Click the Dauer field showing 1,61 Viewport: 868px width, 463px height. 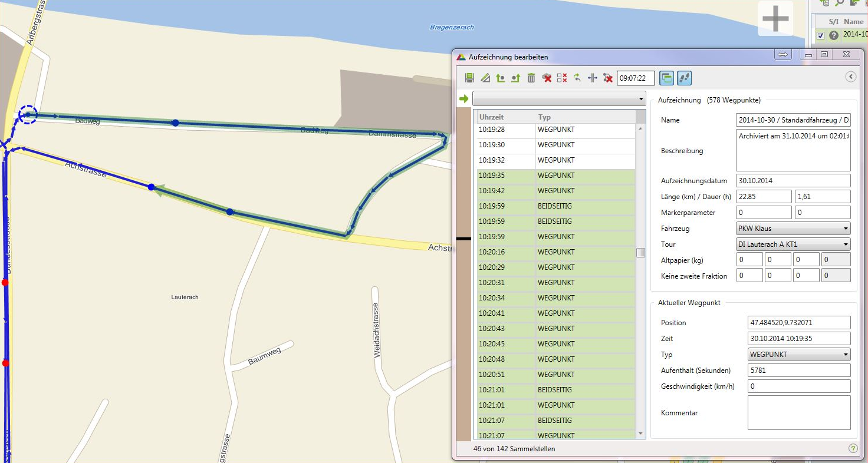823,197
